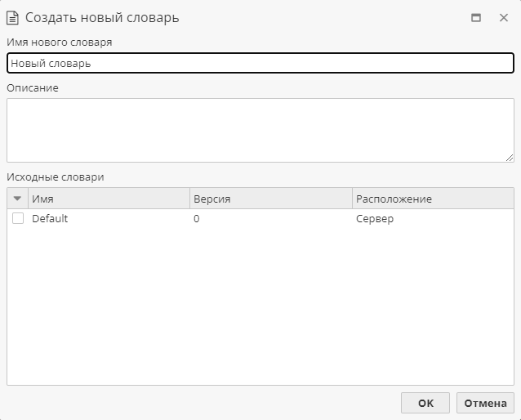Focus the Имя нового словаря input field
Viewport: 521px width, 420px height.
click(260, 63)
